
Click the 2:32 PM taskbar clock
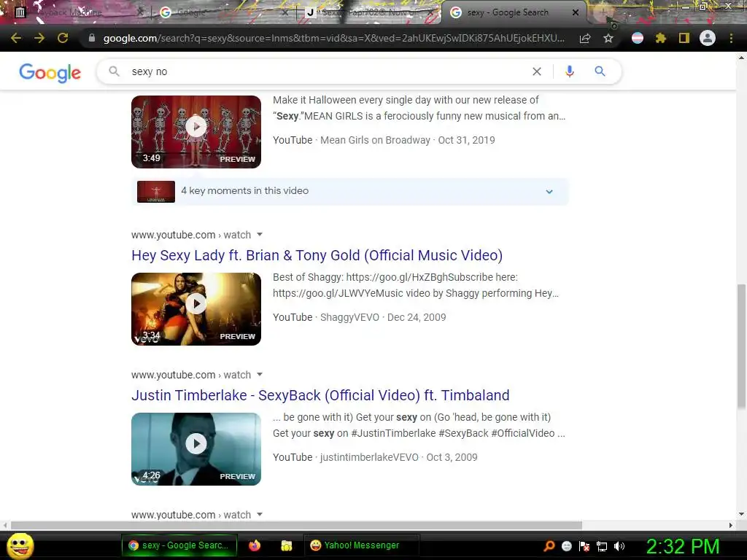pyautogui.click(x=682, y=546)
